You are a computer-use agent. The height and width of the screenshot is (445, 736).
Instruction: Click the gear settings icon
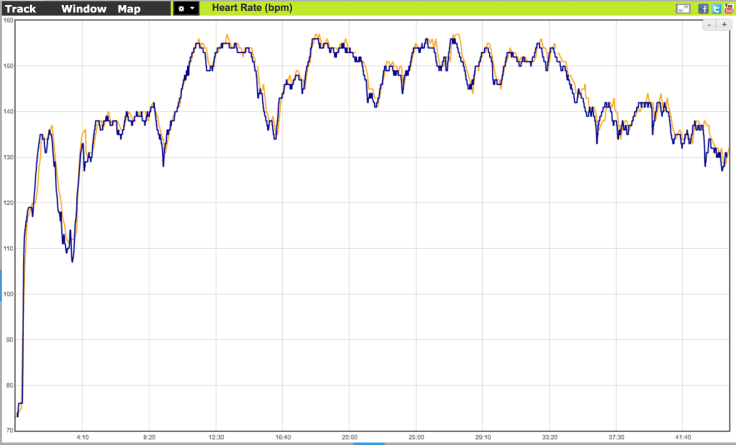(x=181, y=8)
